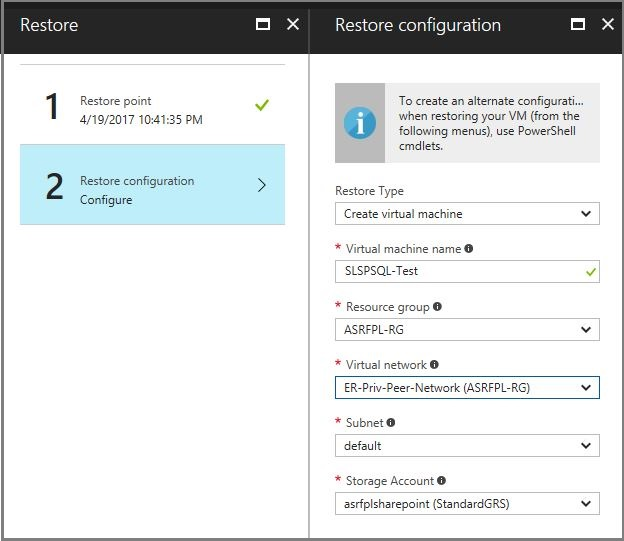This screenshot has height=541, width=624.
Task: Click info icon beside Resource group
Action: pos(437,307)
